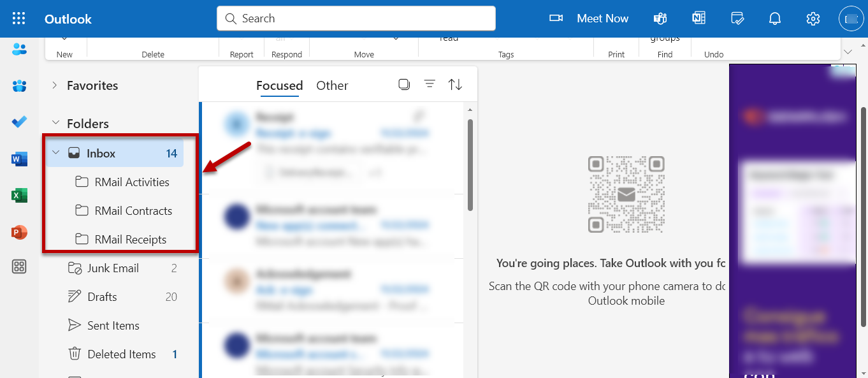The image size is (868, 378).
Task: Click the Print ribbon group label
Action: pos(616,55)
